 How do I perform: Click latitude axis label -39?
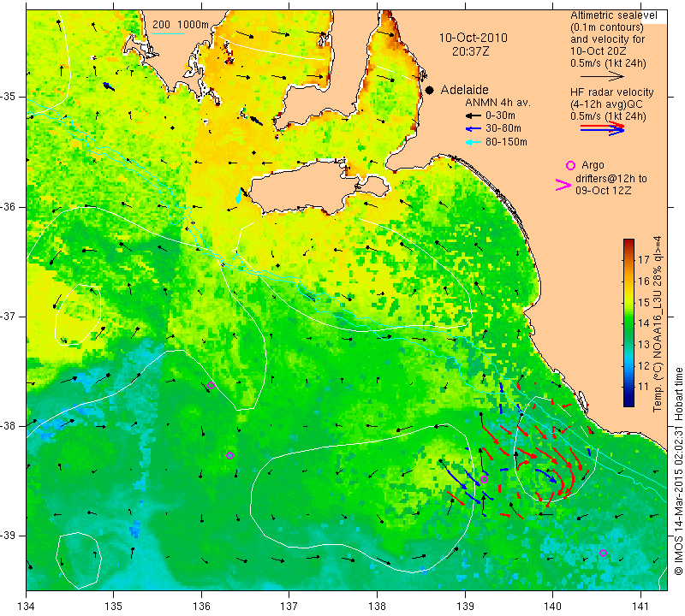8,536
